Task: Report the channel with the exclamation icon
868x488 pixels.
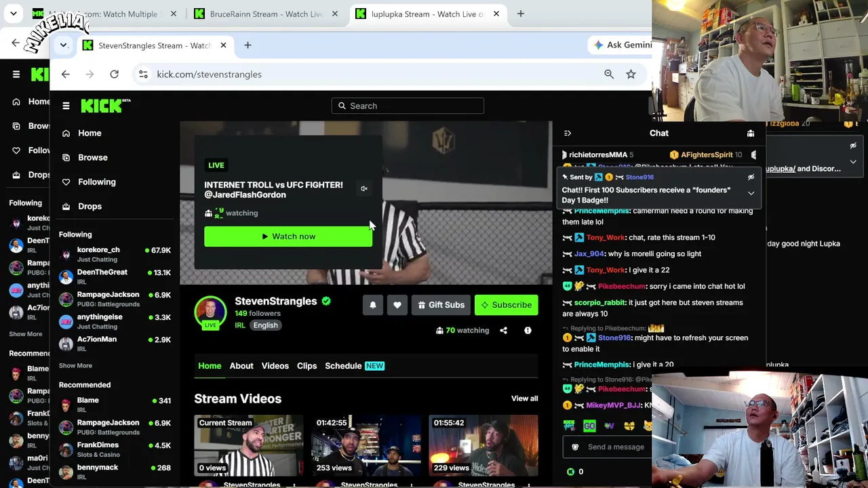Action: tap(528, 330)
